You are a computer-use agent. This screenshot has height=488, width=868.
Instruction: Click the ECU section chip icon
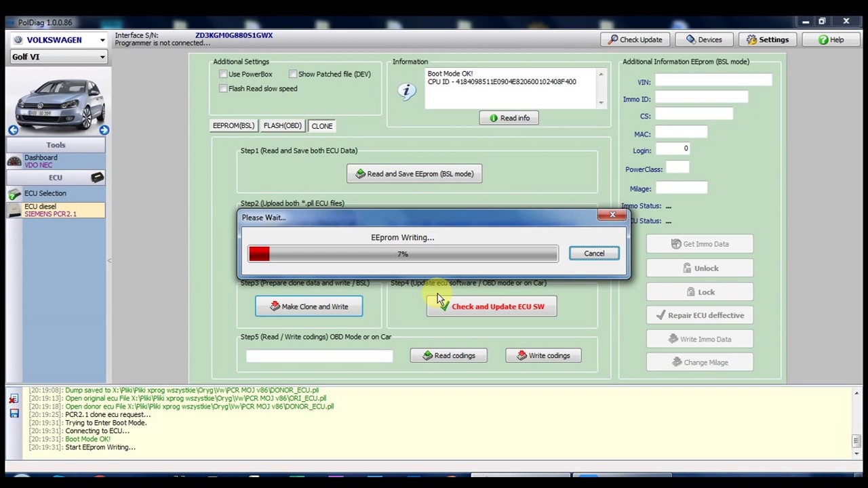pos(97,178)
